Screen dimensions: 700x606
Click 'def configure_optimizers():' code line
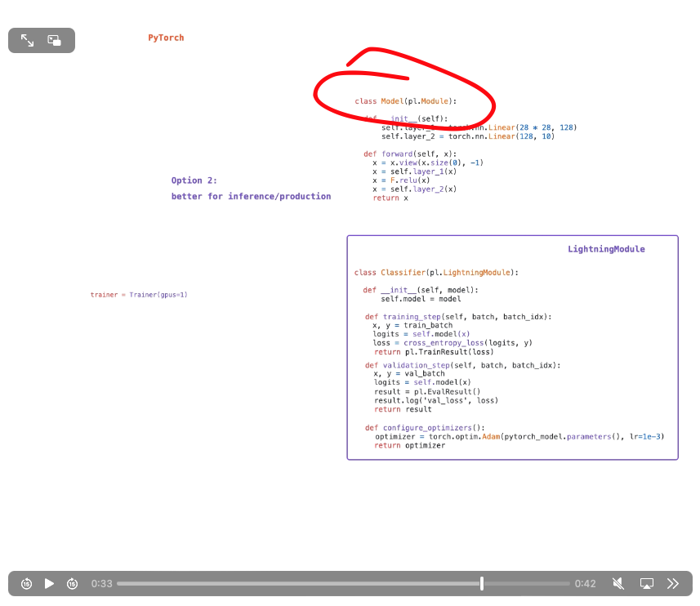(x=425, y=427)
